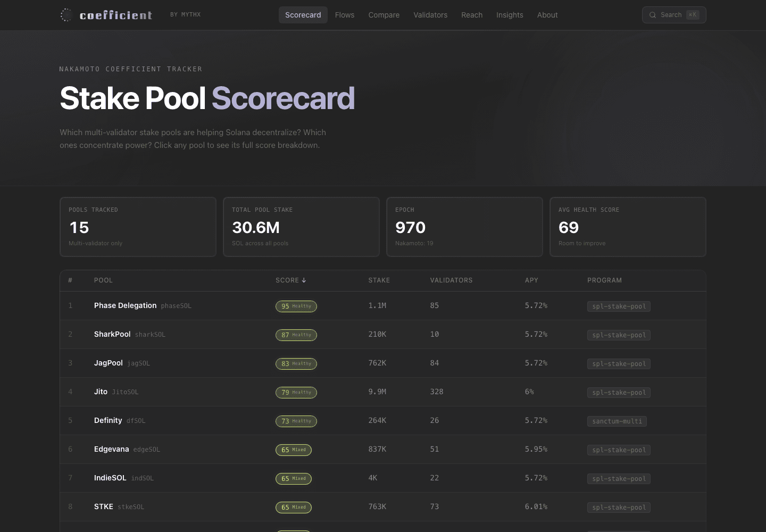Open the SharkPool pool breakdown
Viewport: 766px width, 532px height.
tap(383, 335)
